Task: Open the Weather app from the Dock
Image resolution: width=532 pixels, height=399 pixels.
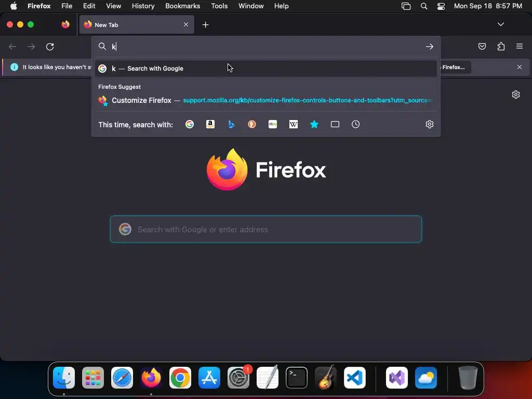Action: (426, 378)
